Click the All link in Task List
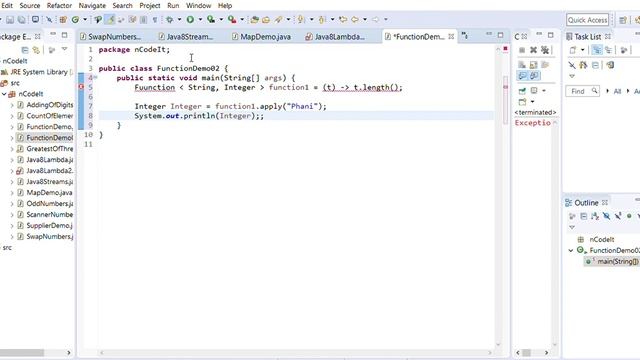This screenshot has width=640, height=360. (617, 91)
